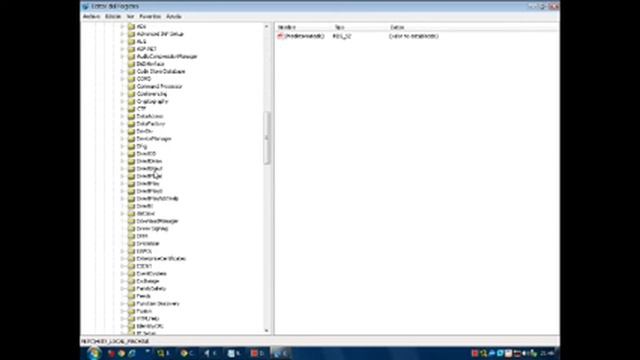Viewport: 640px width, 360px height.
Task: Click the DownloadManager folder icon
Action: [131, 221]
